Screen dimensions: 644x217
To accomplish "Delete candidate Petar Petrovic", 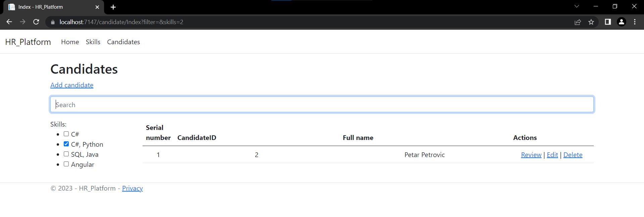I will (573, 155).
